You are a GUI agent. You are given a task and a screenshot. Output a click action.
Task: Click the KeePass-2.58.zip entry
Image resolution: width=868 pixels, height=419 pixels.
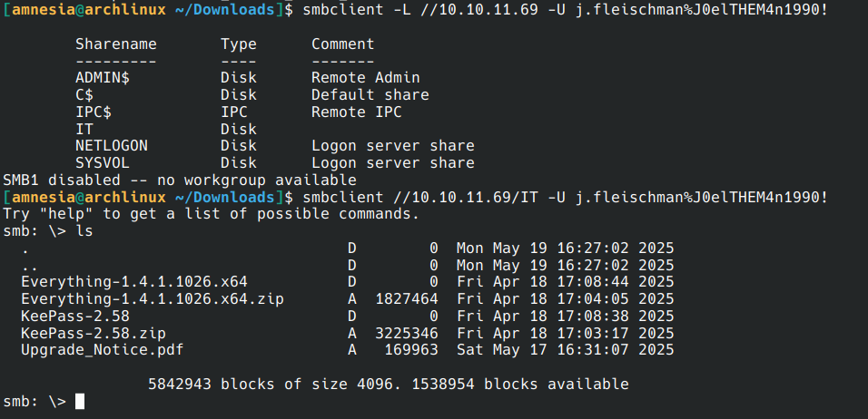point(93,333)
